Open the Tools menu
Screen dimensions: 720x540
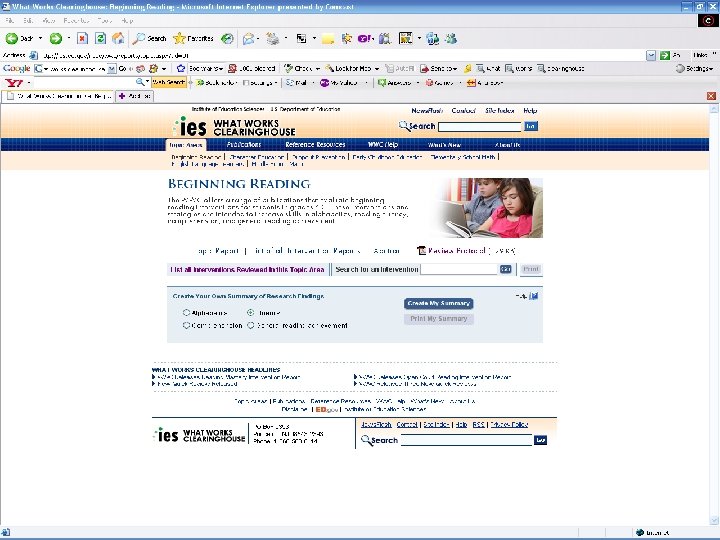coord(104,21)
